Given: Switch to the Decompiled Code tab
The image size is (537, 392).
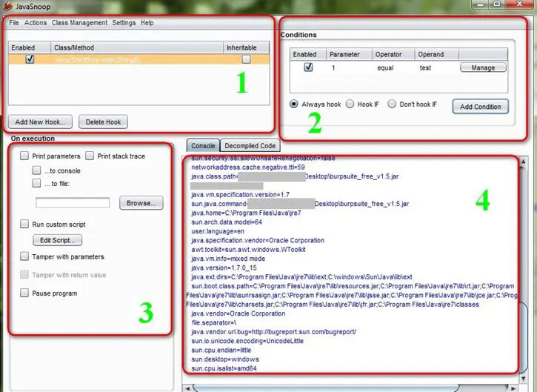Looking at the screenshot, I should [250, 146].
